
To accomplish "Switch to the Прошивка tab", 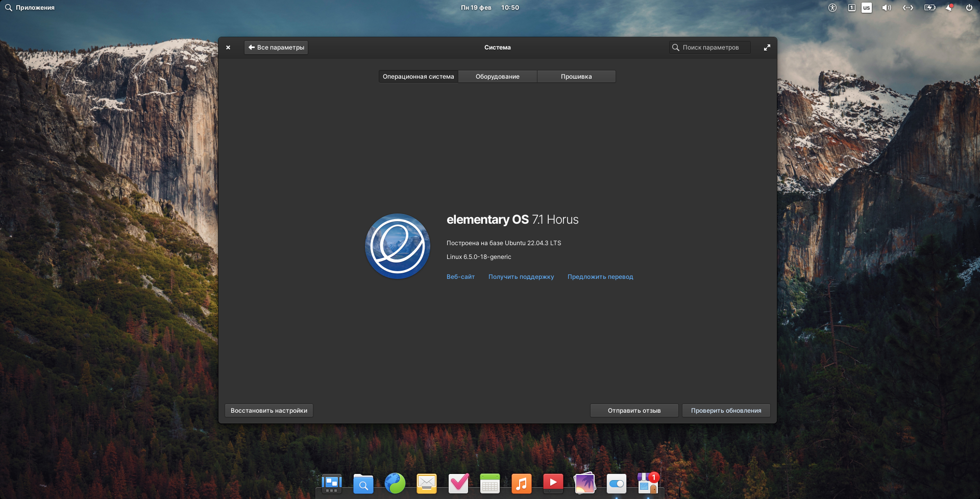I will 576,77.
